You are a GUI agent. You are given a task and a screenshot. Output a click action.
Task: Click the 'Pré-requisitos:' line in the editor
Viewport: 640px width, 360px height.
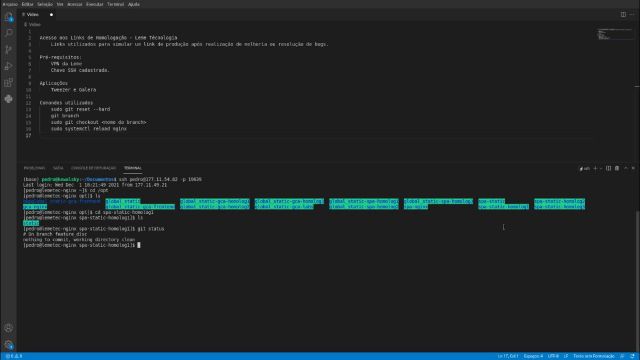(x=60, y=57)
